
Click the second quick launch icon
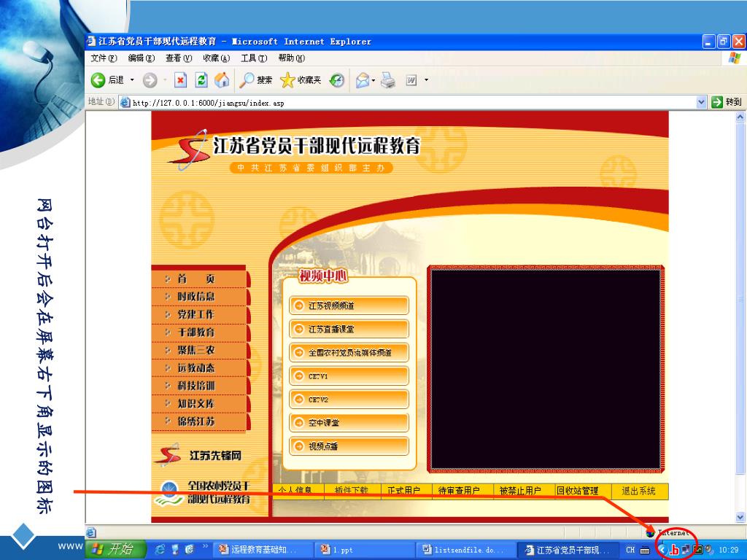click(x=175, y=550)
